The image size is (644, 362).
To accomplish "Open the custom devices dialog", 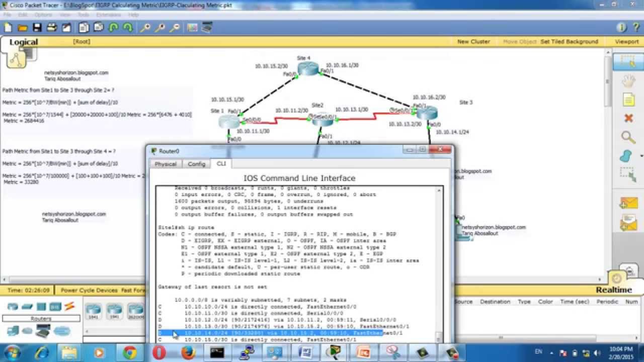I will (x=206, y=28).
